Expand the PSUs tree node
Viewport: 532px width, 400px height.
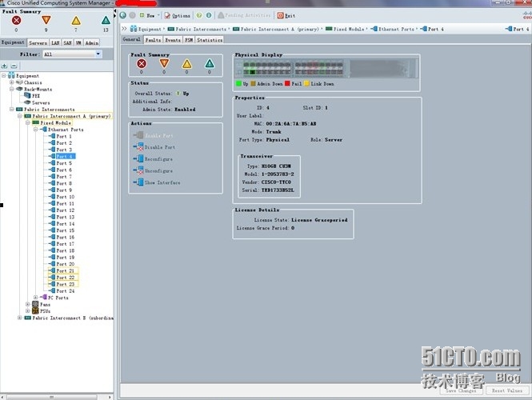pyautogui.click(x=28, y=311)
